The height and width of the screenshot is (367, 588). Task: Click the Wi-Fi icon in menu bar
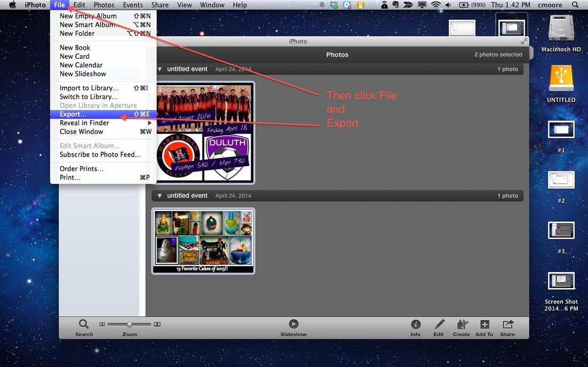coord(436,5)
